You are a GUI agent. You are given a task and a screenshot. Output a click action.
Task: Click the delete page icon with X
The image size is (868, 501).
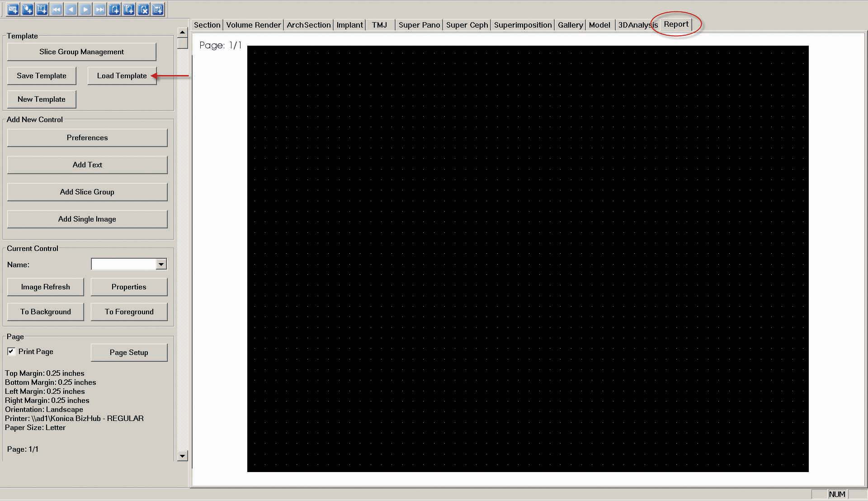(x=143, y=9)
